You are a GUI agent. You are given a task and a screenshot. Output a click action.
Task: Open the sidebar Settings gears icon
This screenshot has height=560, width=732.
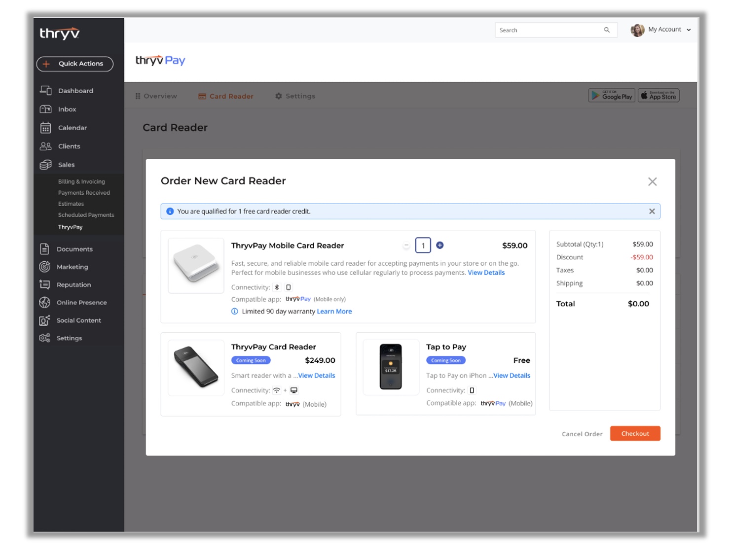(x=44, y=338)
